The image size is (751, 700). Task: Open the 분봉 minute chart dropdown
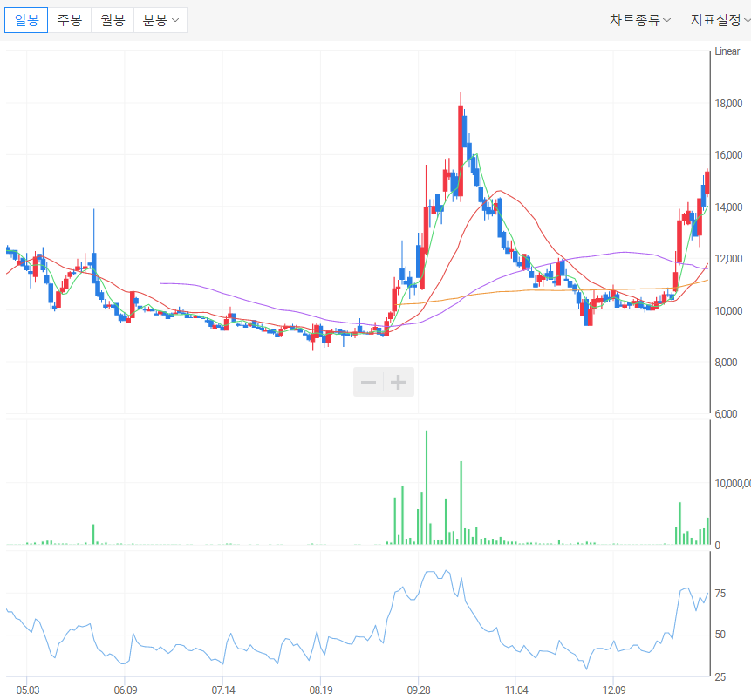[160, 20]
